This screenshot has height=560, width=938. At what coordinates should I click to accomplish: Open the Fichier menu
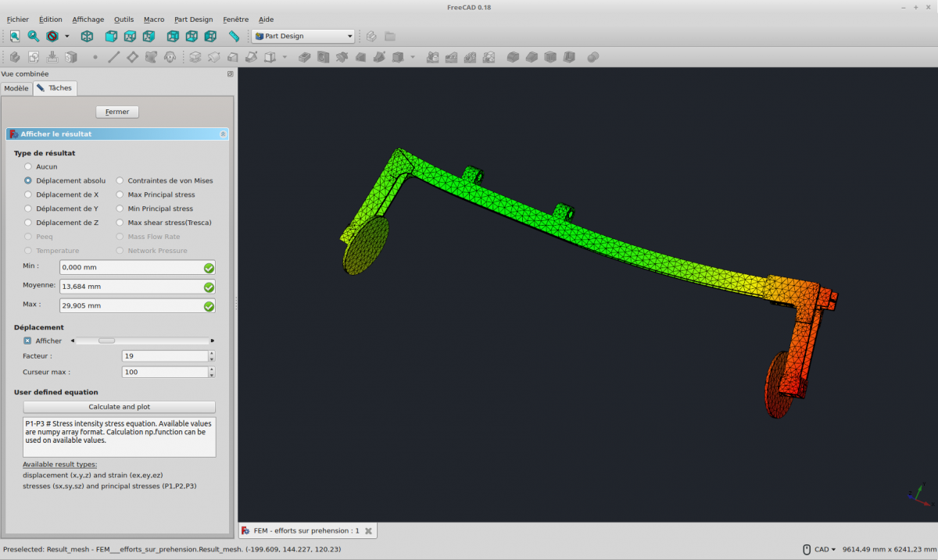[17, 19]
